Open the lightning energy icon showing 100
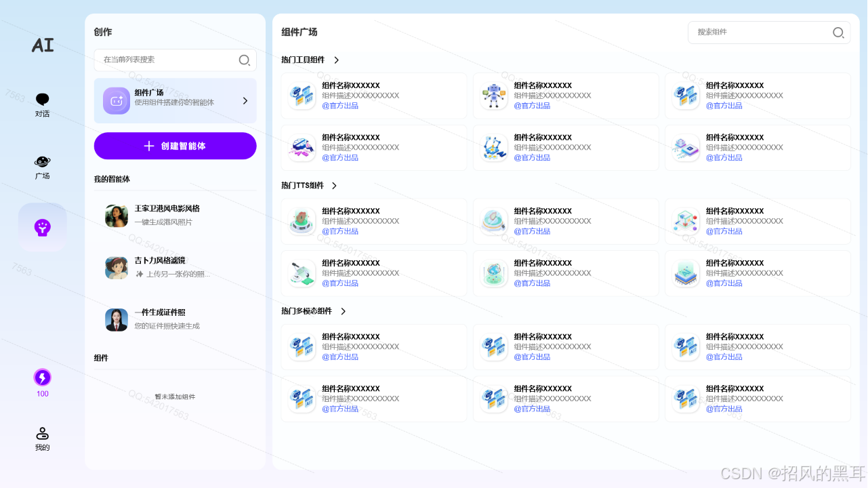The image size is (868, 488). pos(42,378)
